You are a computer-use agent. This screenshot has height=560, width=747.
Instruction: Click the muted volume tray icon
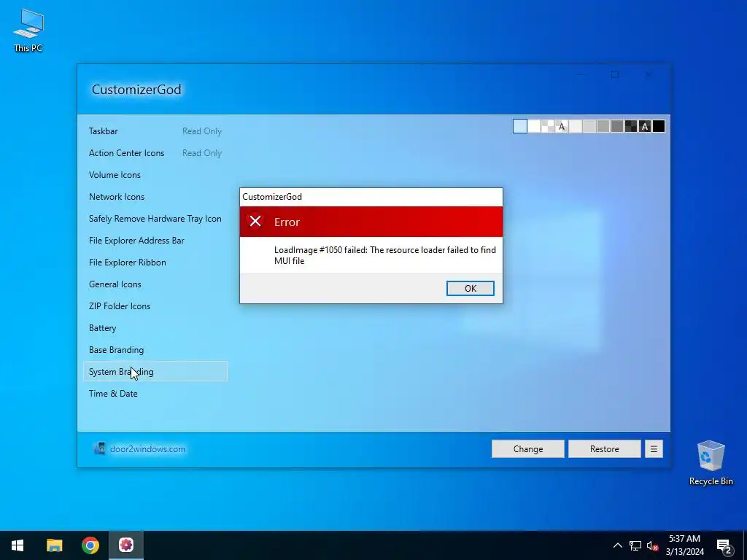pos(652,545)
